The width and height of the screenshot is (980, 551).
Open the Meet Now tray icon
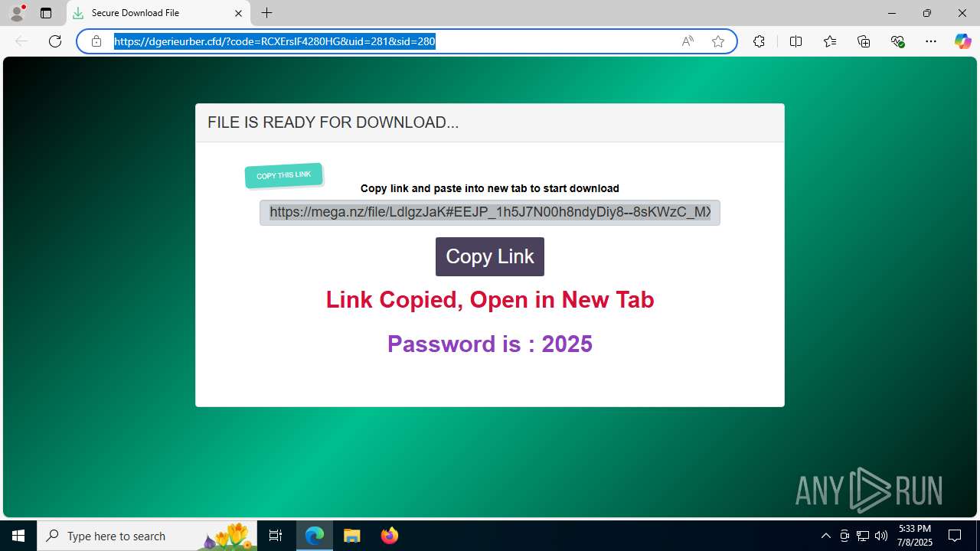[x=844, y=536]
